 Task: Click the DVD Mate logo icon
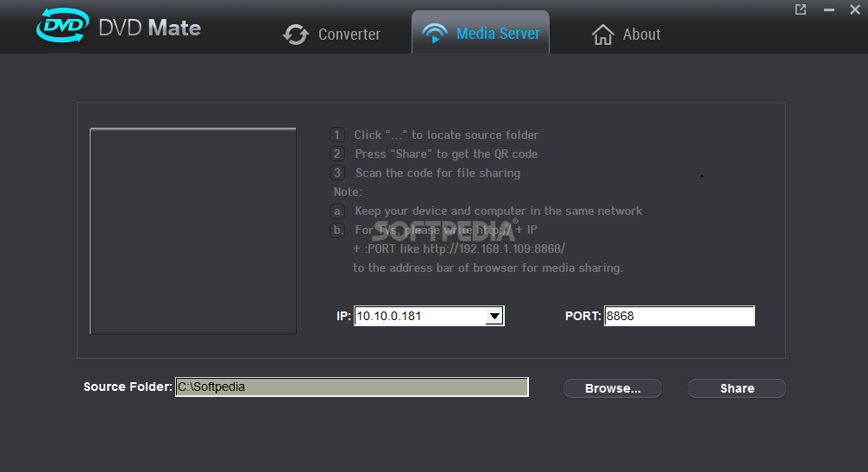[x=62, y=25]
